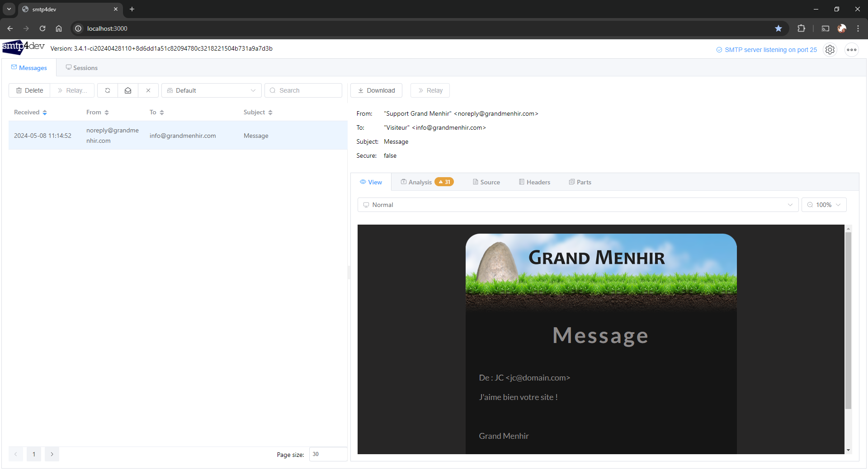868x470 pixels.
Task: Click the email preview vertical scrollbar
Action: (848, 321)
